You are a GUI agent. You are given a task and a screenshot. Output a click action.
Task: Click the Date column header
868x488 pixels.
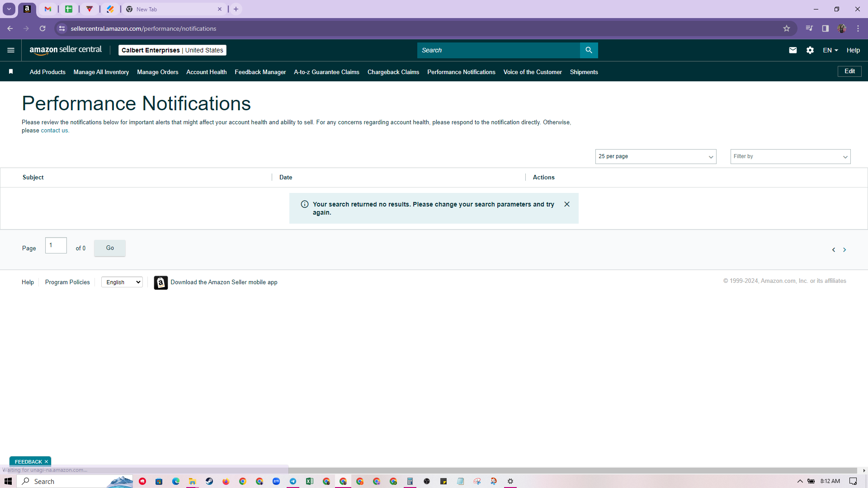[x=286, y=177]
